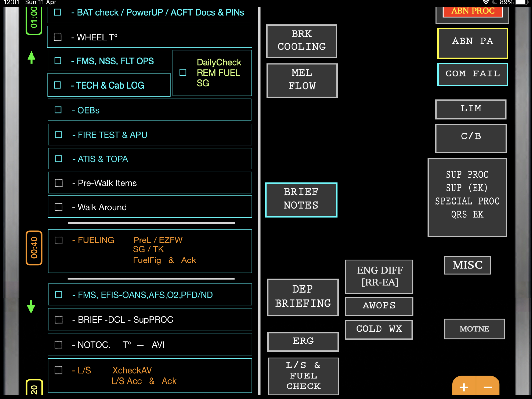This screenshot has width=532, height=399.
Task: Tick the WHEEL T° checkbox
Action: tap(57, 37)
